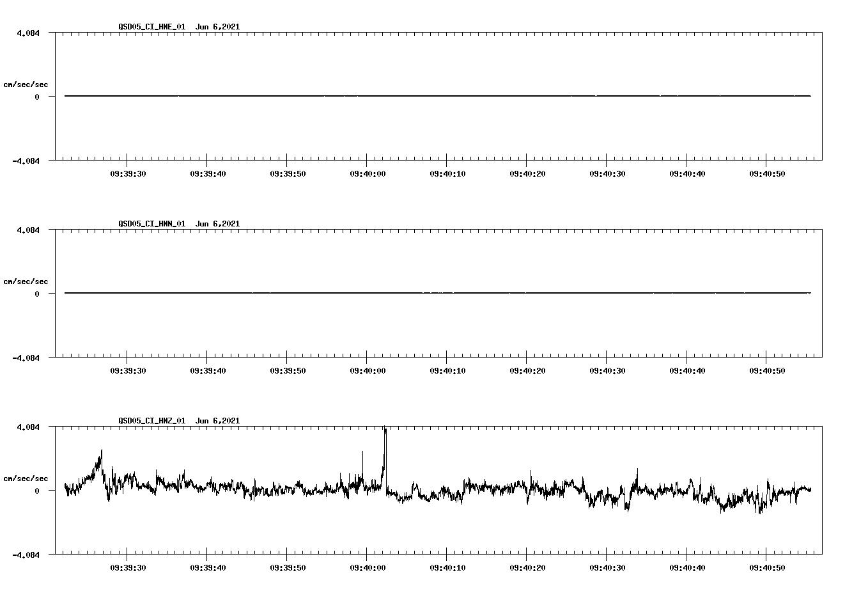Select 09:40:30 time label under HNN plot
The width and height of the screenshot is (868, 591).
(x=607, y=371)
